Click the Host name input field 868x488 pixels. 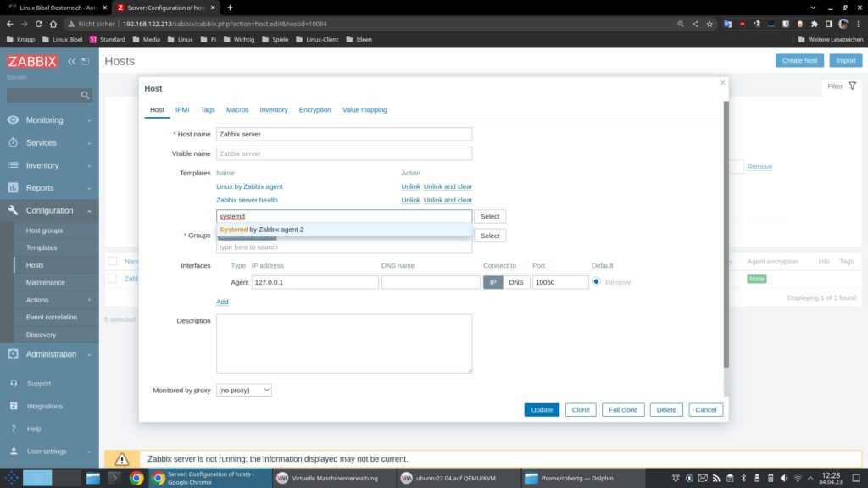pos(344,134)
